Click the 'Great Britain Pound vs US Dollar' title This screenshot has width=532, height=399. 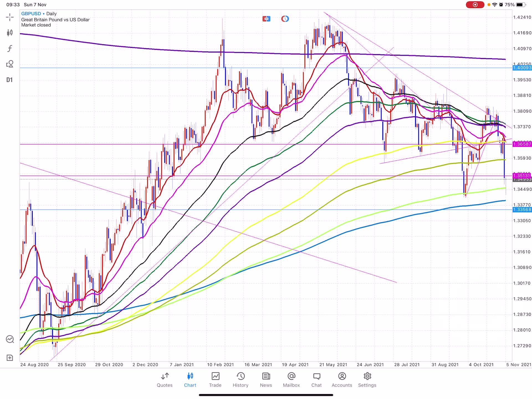pos(55,20)
